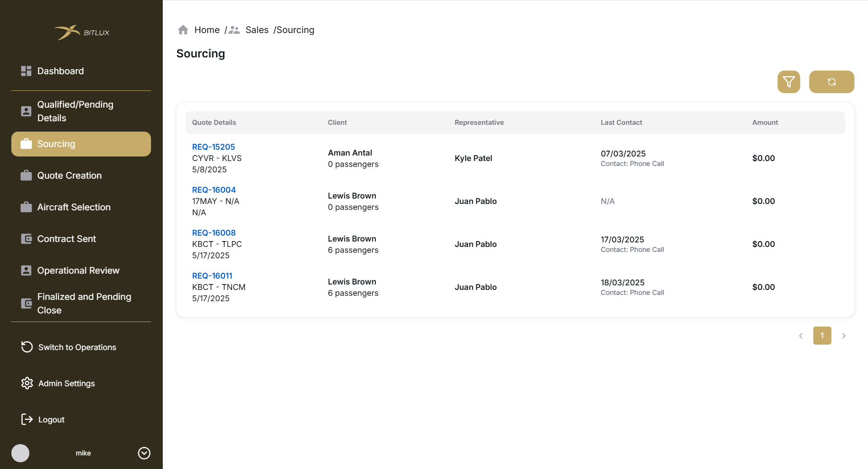Go to previous page arrow
The width and height of the screenshot is (868, 469).
[x=801, y=336]
